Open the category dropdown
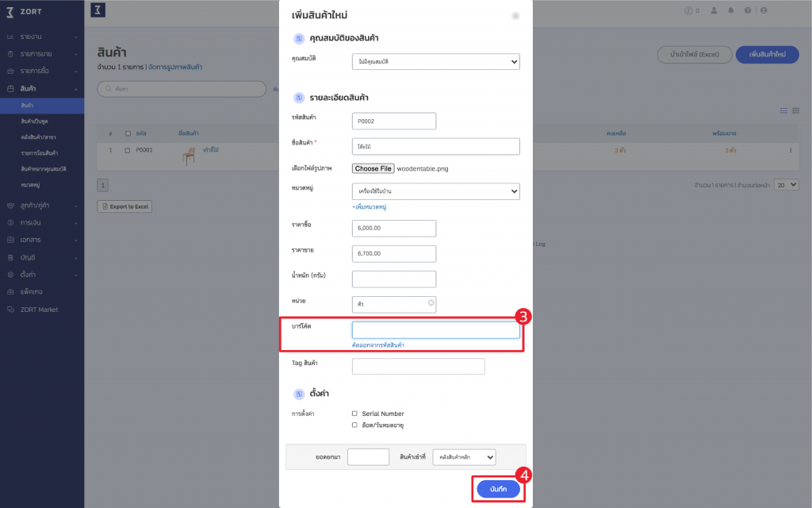812x508 pixels. (436, 191)
